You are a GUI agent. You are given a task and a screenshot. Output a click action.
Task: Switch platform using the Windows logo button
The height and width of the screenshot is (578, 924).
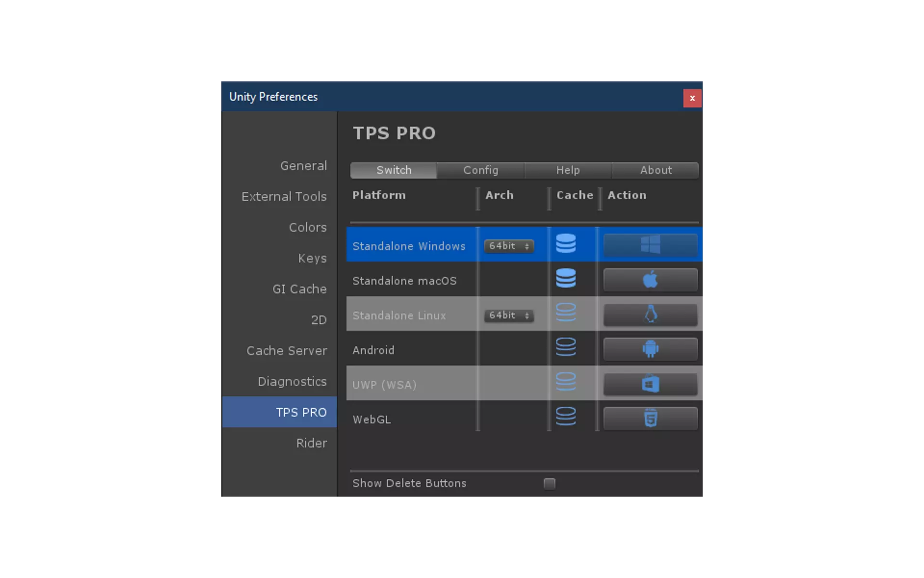point(650,245)
